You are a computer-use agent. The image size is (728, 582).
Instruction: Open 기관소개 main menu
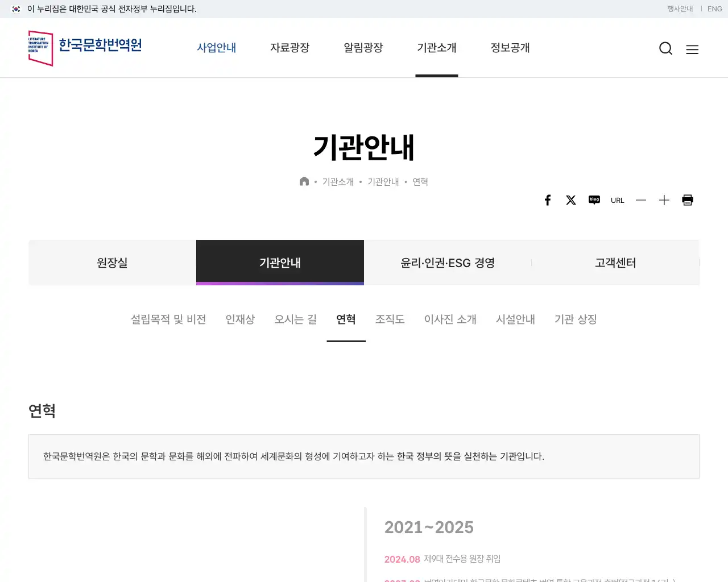click(437, 48)
